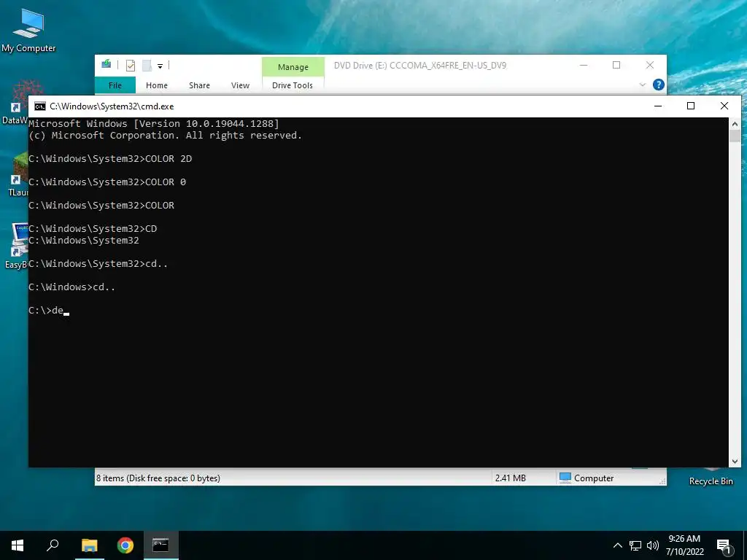Screen dimensions: 747x560
Task: Open Explorer Help question mark icon
Action: tap(659, 85)
